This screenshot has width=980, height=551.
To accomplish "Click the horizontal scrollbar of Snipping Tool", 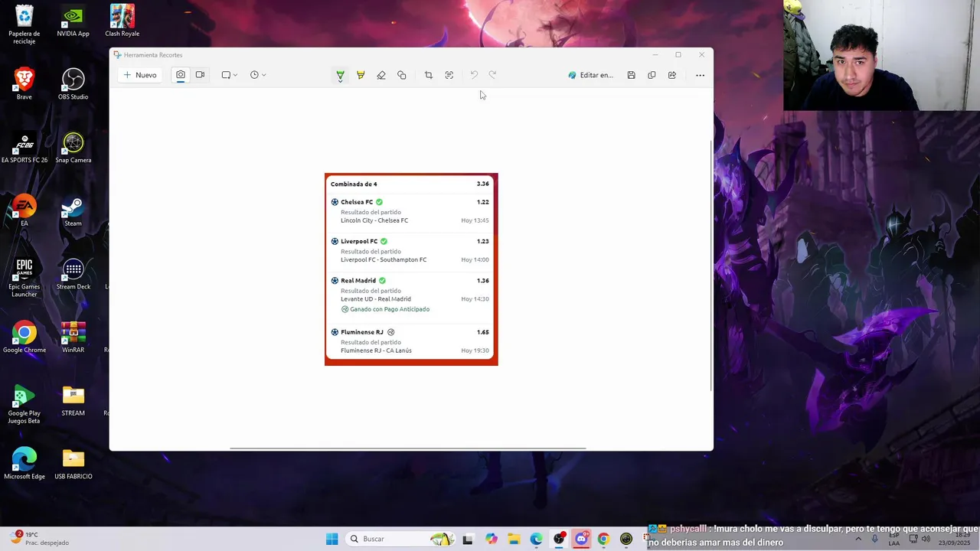I will pos(408,448).
